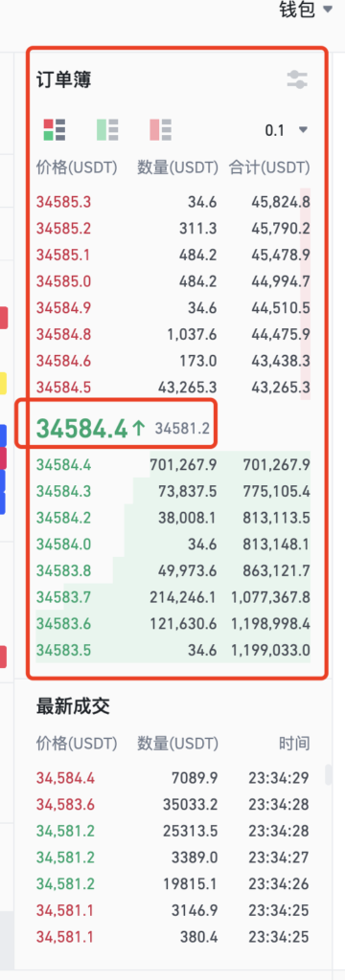Select recent trade at 23:34:29
Screen dimensions: 345x980
172,778
